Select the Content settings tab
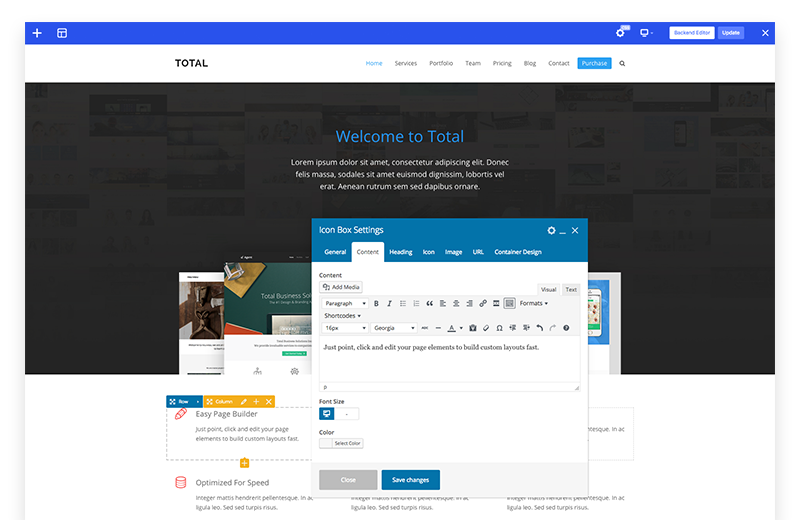 pos(367,252)
